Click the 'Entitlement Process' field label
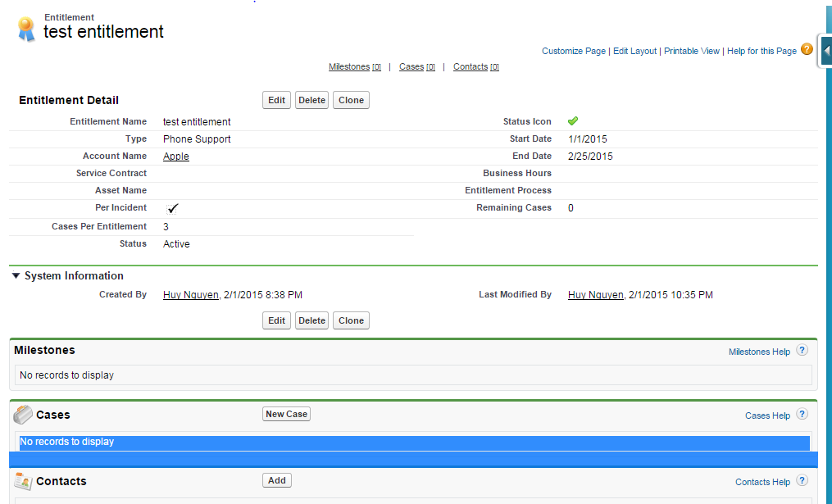This screenshot has width=832, height=504. 507,190
